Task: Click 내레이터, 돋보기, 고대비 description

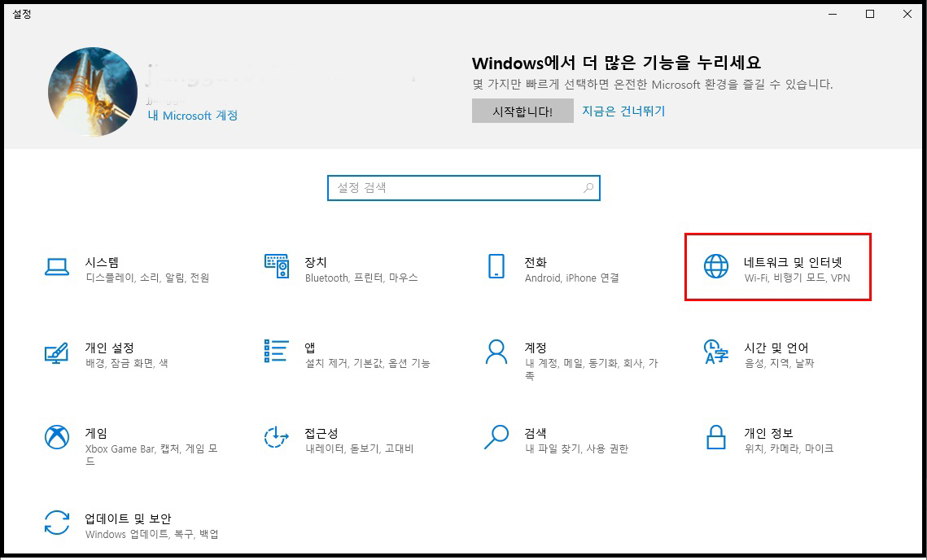Action: (360, 448)
